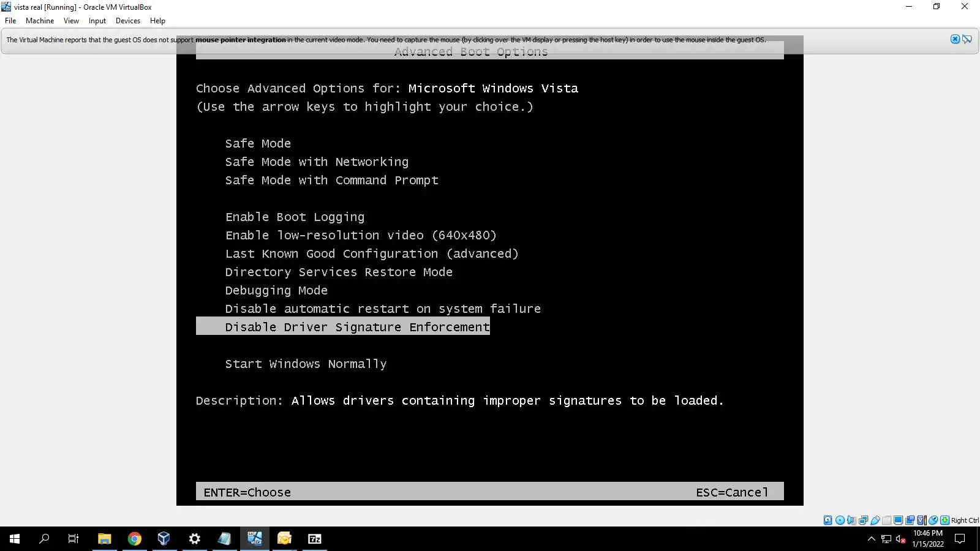Click the hard disk activity status icon
The height and width of the screenshot is (551, 980).
[828, 520]
